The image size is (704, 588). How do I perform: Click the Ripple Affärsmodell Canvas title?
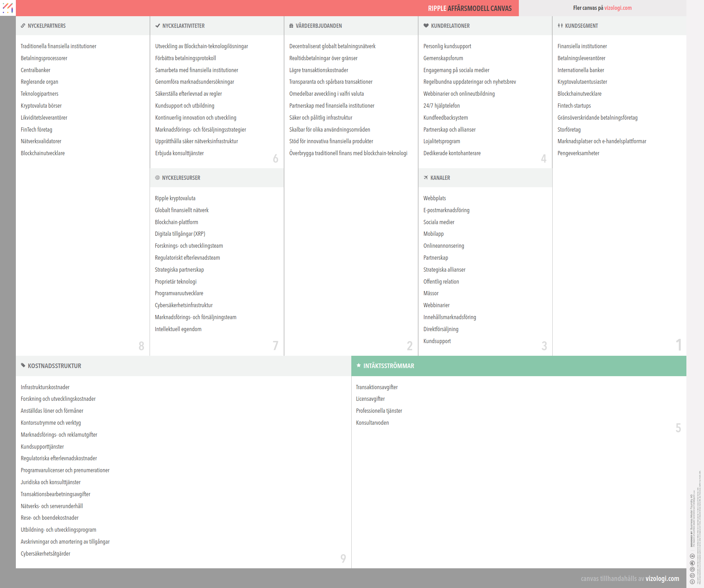(x=470, y=8)
